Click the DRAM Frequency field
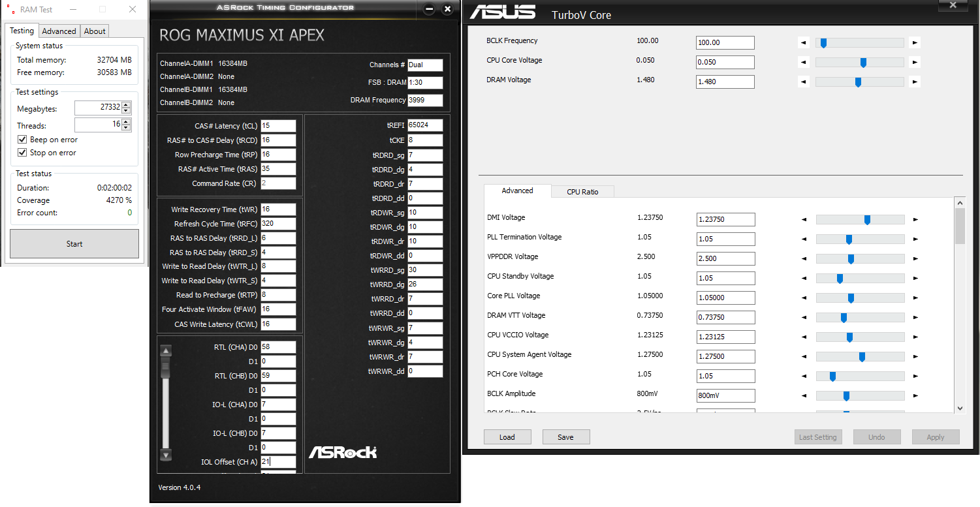The height and width of the screenshot is (507, 980). pos(425,100)
